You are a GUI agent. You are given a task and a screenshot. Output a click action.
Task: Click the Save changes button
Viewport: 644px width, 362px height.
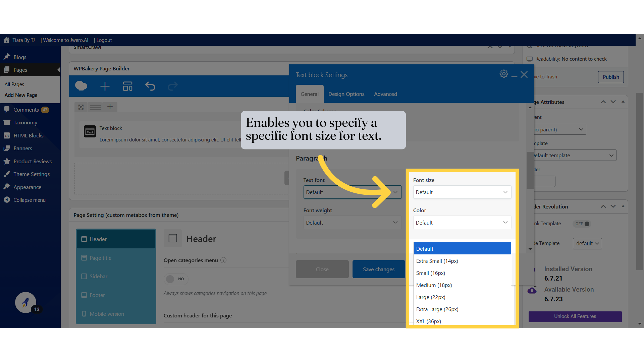click(378, 269)
